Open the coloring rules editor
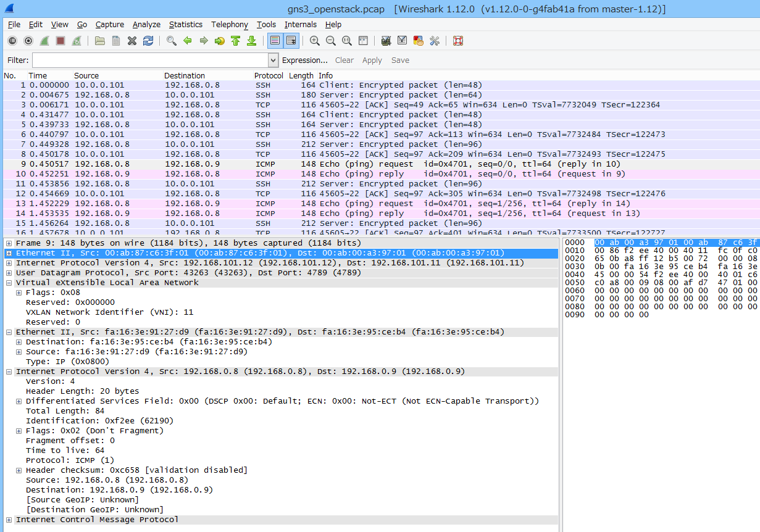This screenshot has width=760, height=532. tap(418, 40)
